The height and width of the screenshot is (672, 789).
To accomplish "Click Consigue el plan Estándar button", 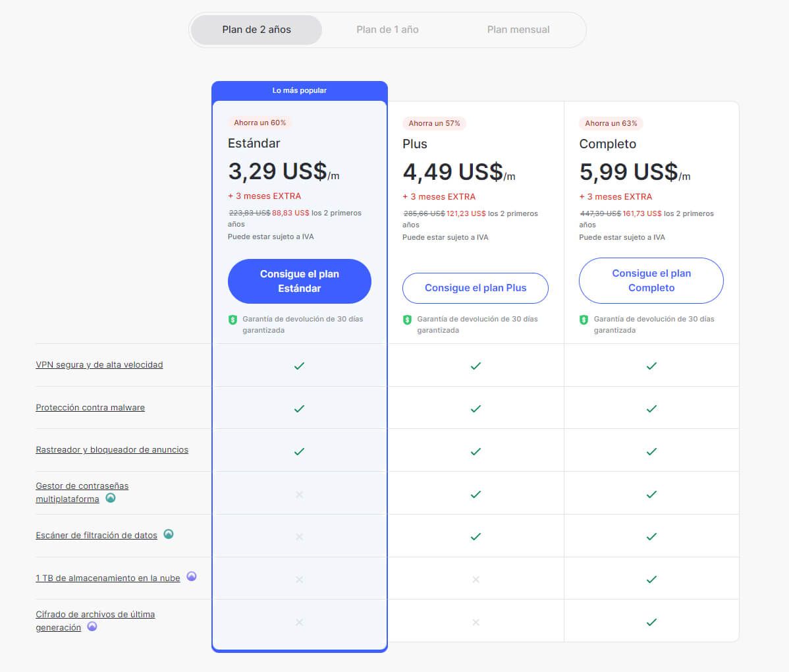I will pyautogui.click(x=300, y=281).
